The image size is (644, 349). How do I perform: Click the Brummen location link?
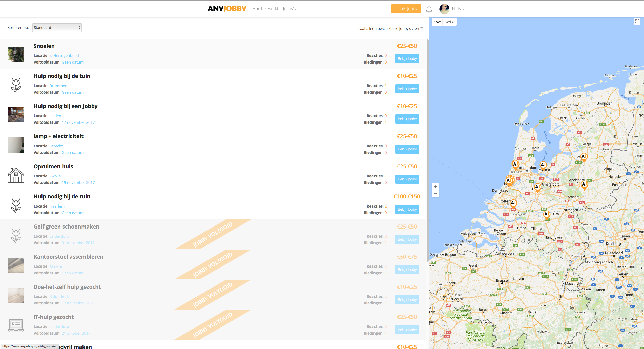(58, 86)
